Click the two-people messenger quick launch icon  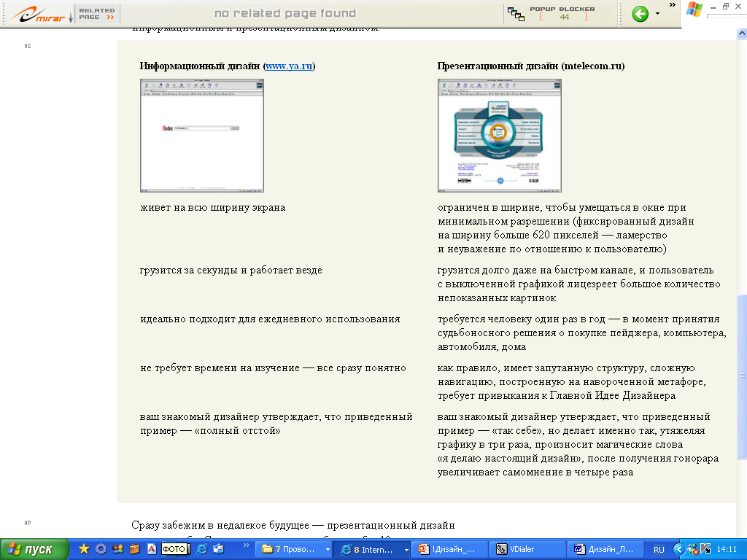coord(117,549)
